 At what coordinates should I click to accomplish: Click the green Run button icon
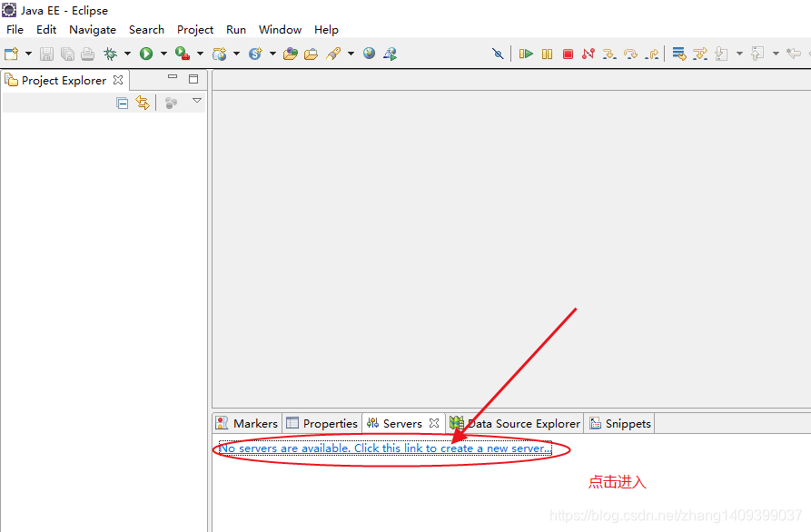(x=146, y=54)
